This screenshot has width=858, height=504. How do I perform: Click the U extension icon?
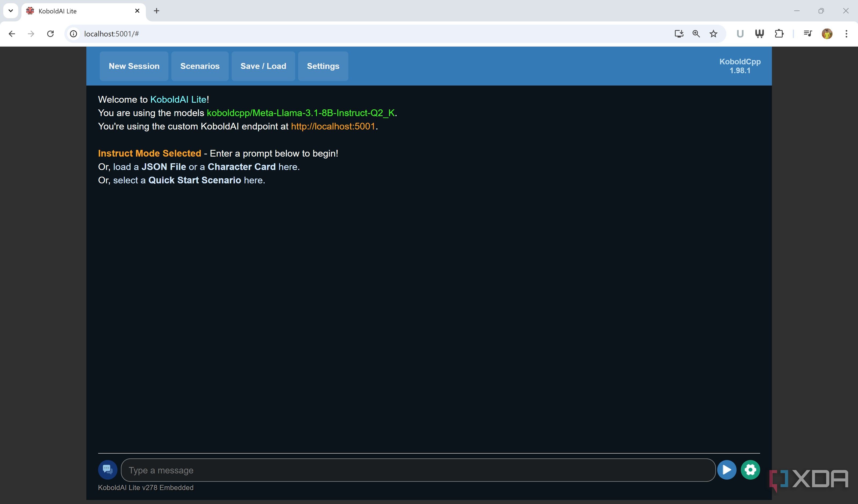click(x=740, y=34)
